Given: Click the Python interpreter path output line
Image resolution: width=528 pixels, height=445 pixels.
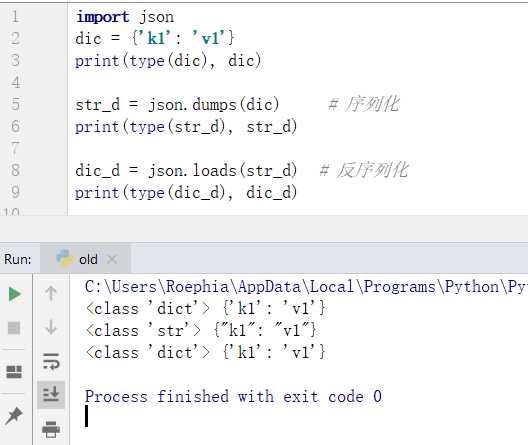Looking at the screenshot, I should [306, 287].
